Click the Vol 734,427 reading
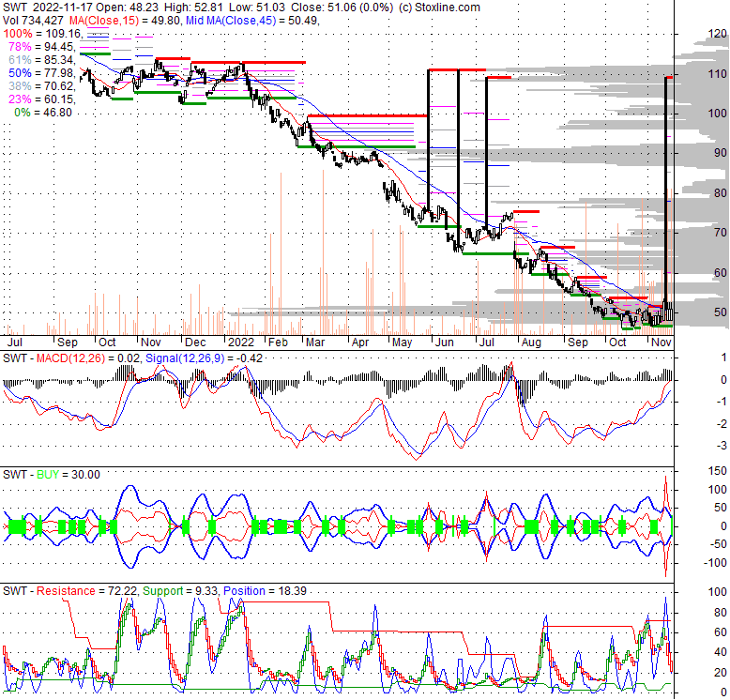 coord(34,21)
